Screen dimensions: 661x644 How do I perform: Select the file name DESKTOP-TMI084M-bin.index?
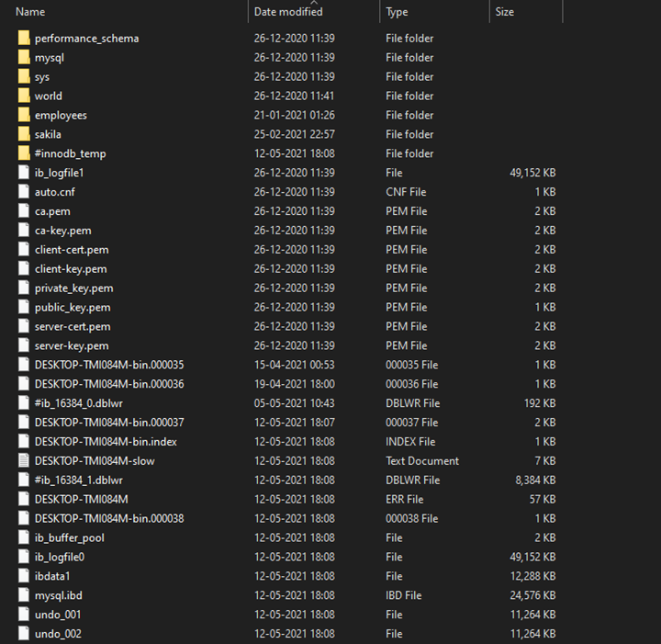tap(106, 442)
